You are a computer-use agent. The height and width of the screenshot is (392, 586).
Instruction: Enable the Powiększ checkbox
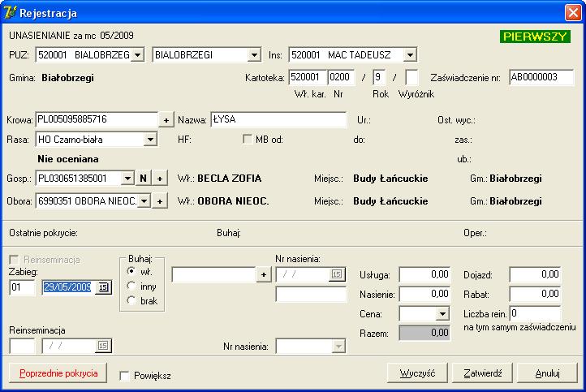point(124,376)
